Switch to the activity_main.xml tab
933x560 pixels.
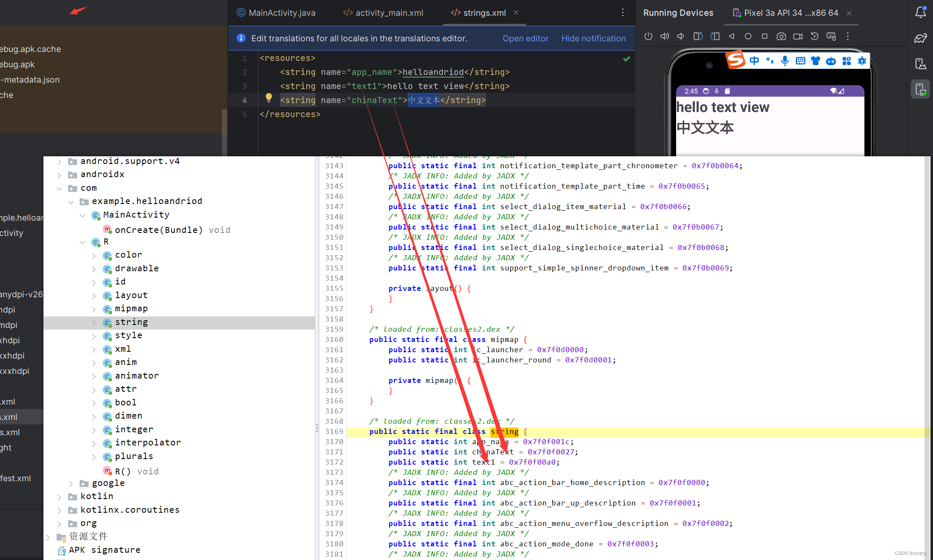tap(389, 13)
